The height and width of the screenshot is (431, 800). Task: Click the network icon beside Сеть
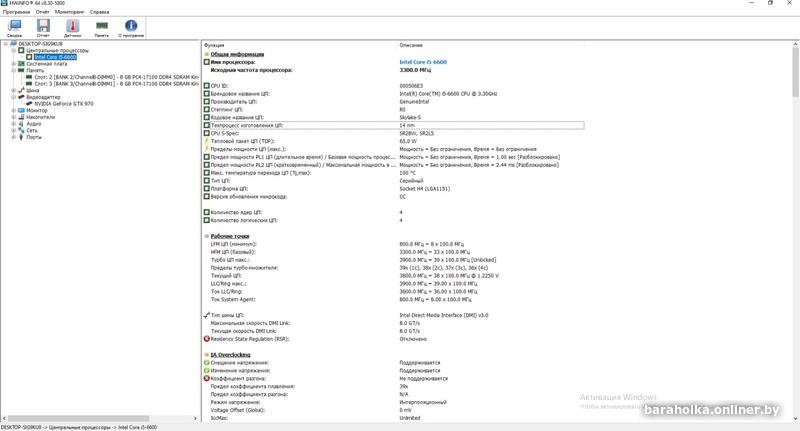point(21,130)
